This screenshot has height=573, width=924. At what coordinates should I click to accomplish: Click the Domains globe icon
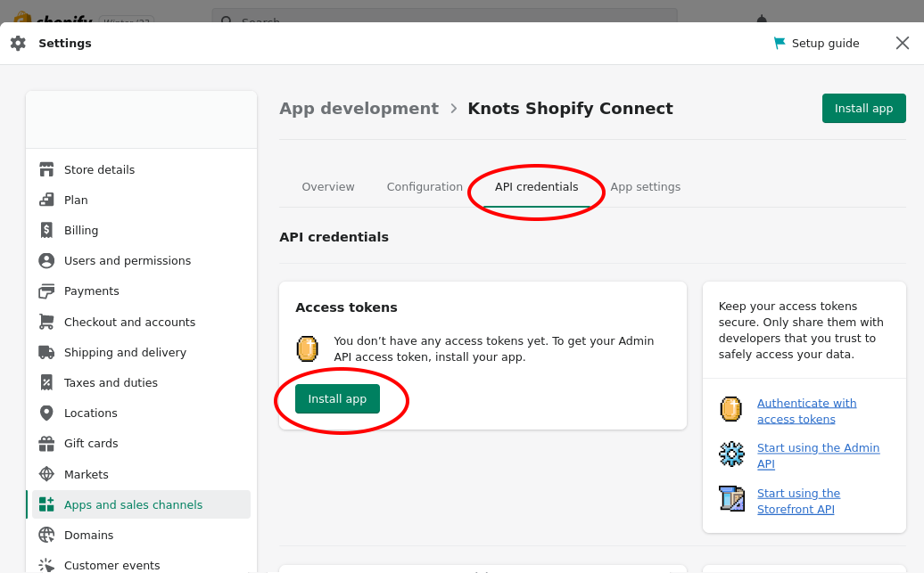click(46, 535)
